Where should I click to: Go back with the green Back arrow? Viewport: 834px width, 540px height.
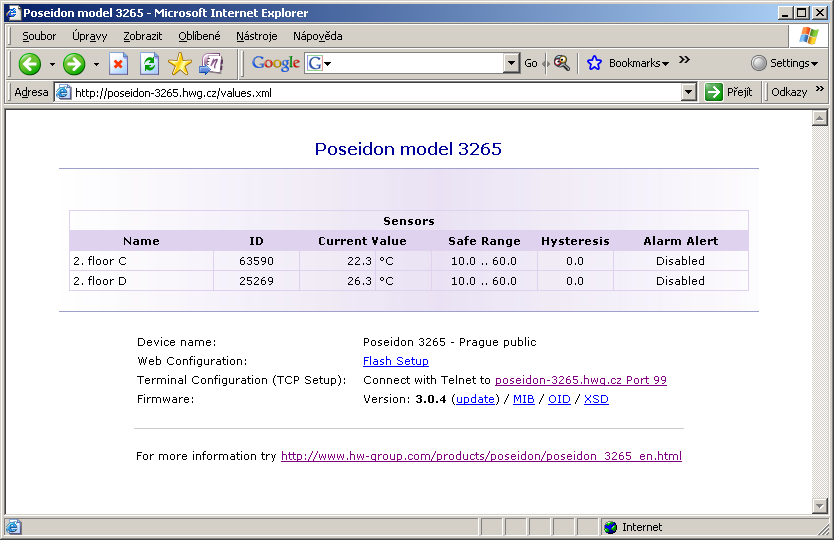click(30, 64)
